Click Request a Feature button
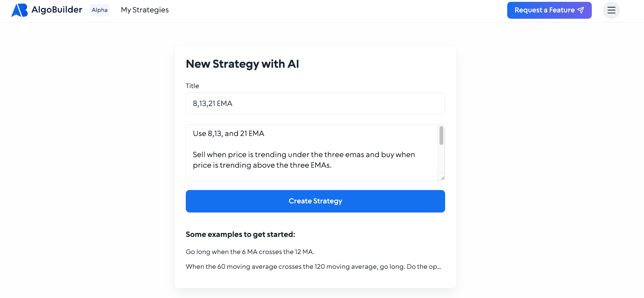 click(549, 10)
